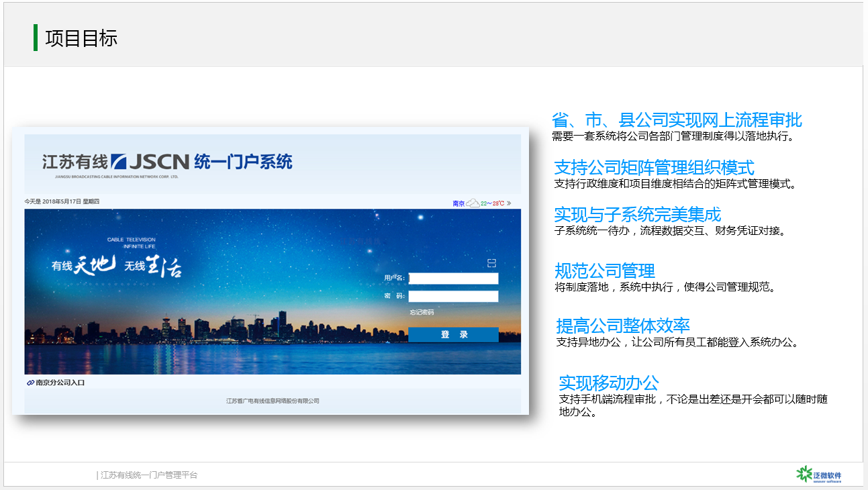Screen dimensions: 868x490
Task: Click the CABLE TELEVISION INFINITE LIFE text
Action: [x=132, y=243]
